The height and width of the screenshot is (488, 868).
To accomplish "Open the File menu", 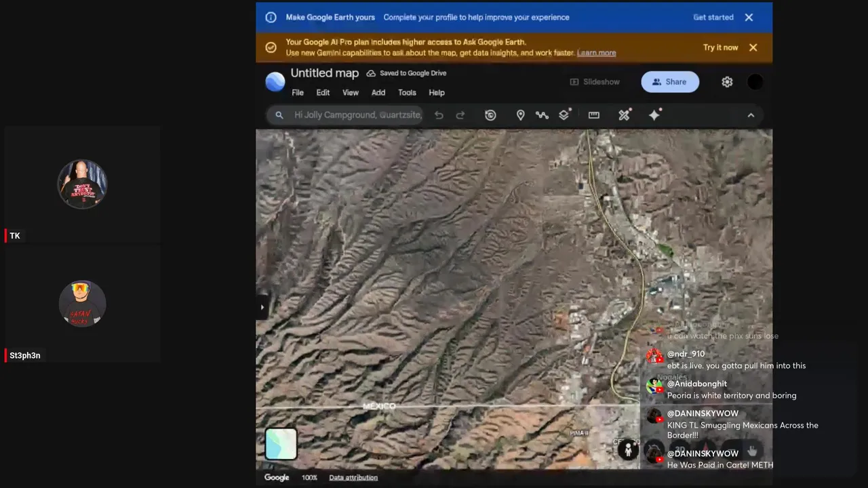I will pyautogui.click(x=298, y=93).
